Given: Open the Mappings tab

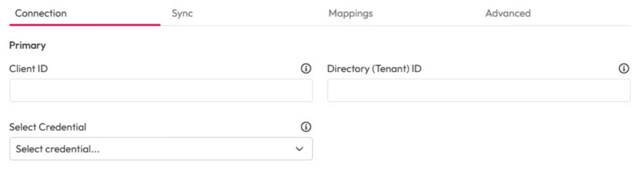Looking at the screenshot, I should click(x=350, y=13).
